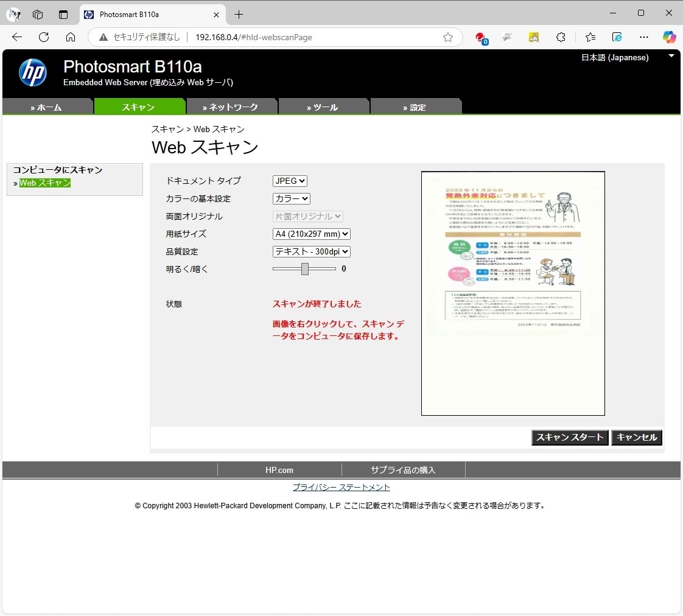Click the not-secure warning icon
683x616 pixels.
coord(103,37)
